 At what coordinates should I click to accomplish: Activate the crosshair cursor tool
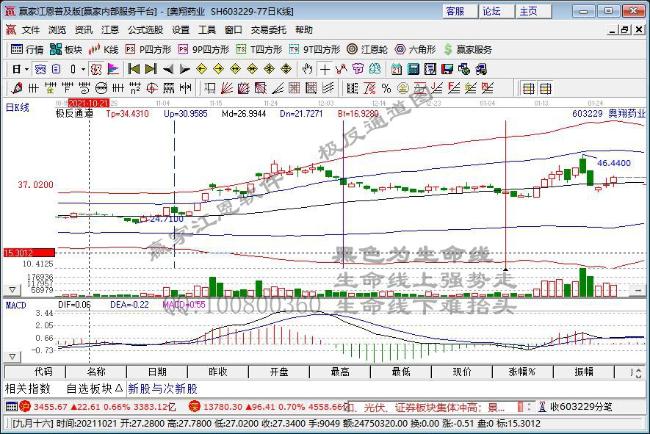point(325,69)
